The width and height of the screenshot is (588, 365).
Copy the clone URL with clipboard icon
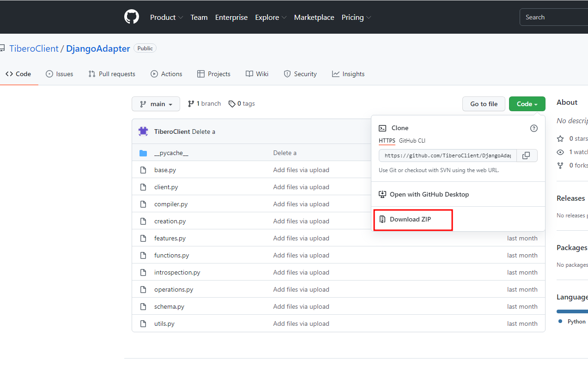[x=526, y=156]
